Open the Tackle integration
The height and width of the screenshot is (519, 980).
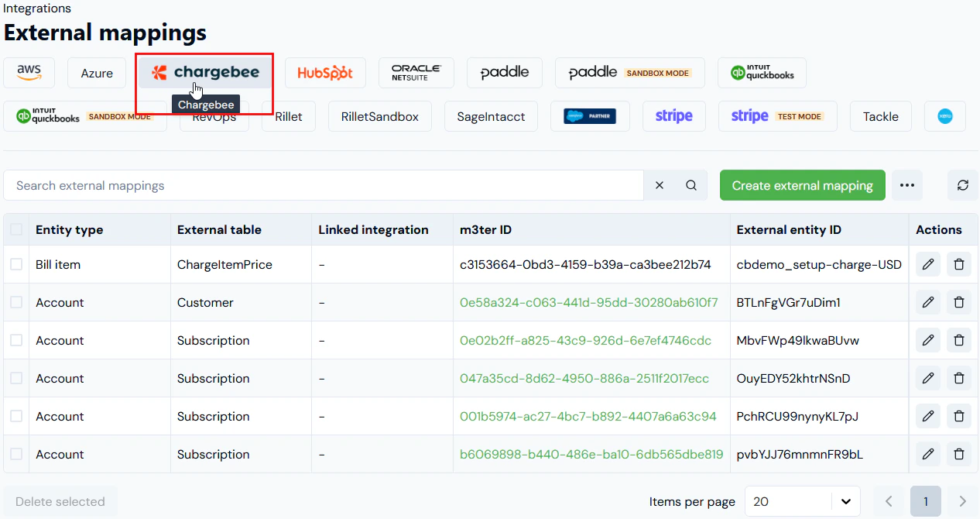[x=881, y=116]
